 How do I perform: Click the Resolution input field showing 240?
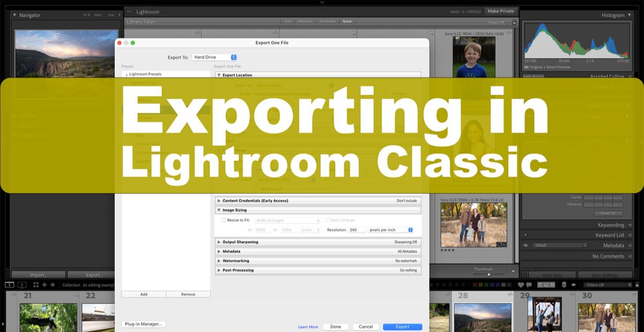357,230
